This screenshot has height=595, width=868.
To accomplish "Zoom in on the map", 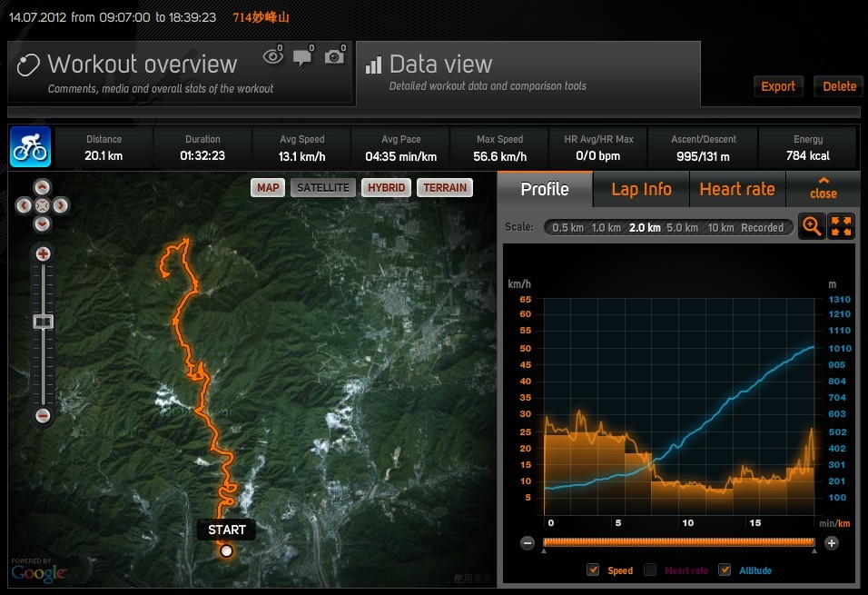I will (x=43, y=253).
